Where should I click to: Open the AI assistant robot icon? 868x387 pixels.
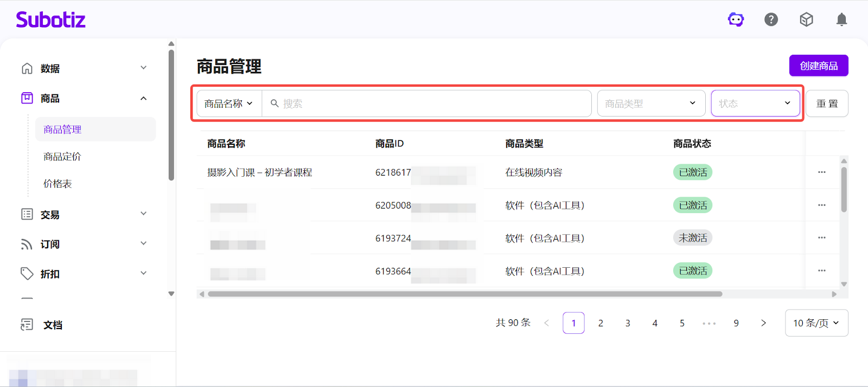pos(736,20)
